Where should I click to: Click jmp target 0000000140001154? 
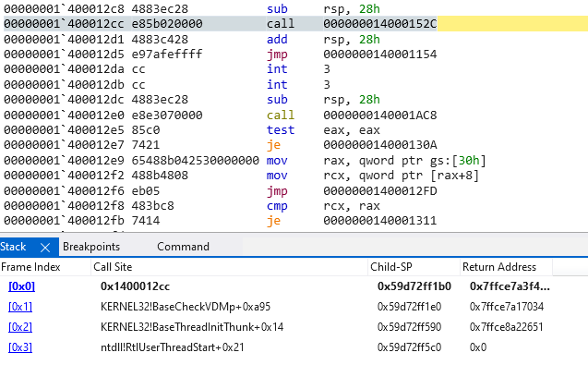coord(380,55)
